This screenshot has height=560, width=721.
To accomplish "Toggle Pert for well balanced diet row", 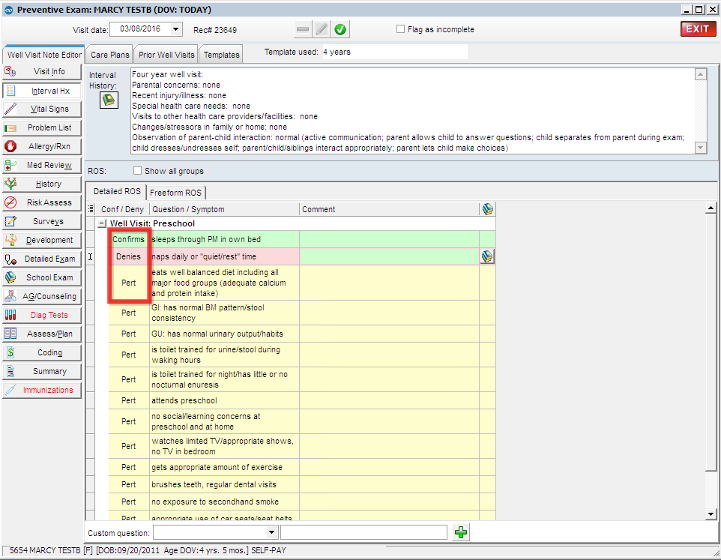I will point(129,283).
